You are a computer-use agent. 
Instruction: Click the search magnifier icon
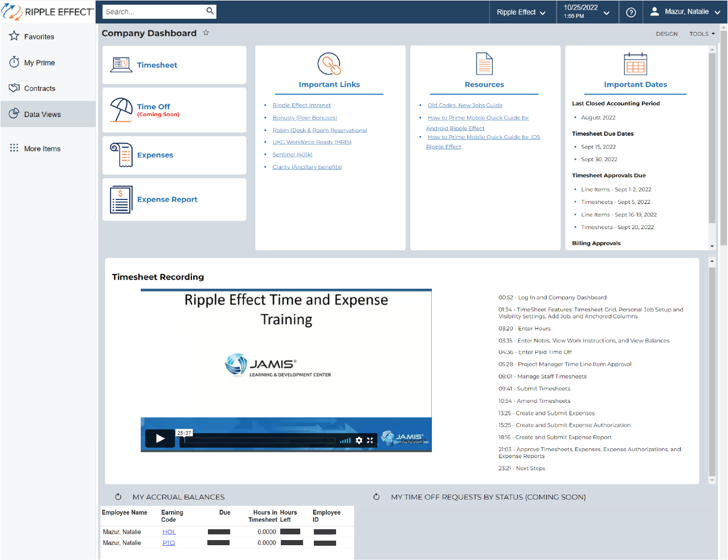pyautogui.click(x=210, y=11)
